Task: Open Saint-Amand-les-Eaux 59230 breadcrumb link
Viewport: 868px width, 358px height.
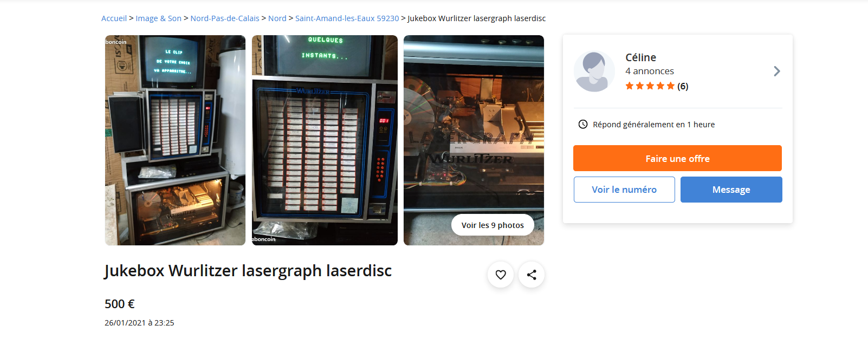Action: [x=347, y=18]
